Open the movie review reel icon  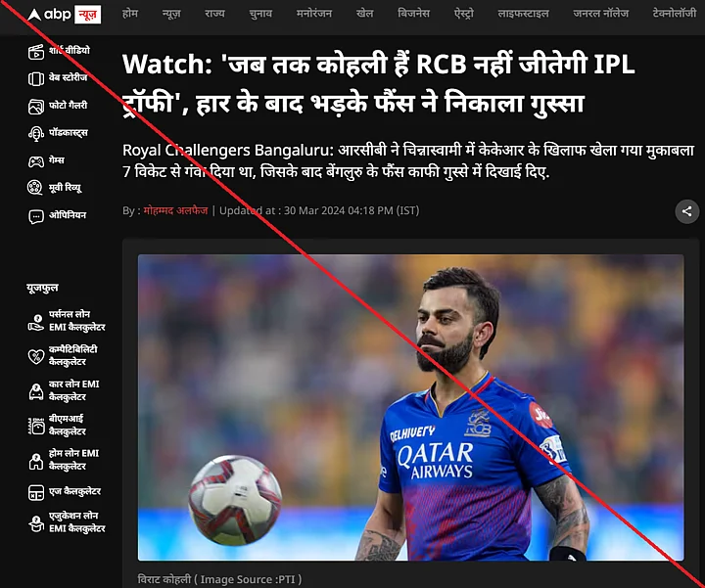pos(35,187)
